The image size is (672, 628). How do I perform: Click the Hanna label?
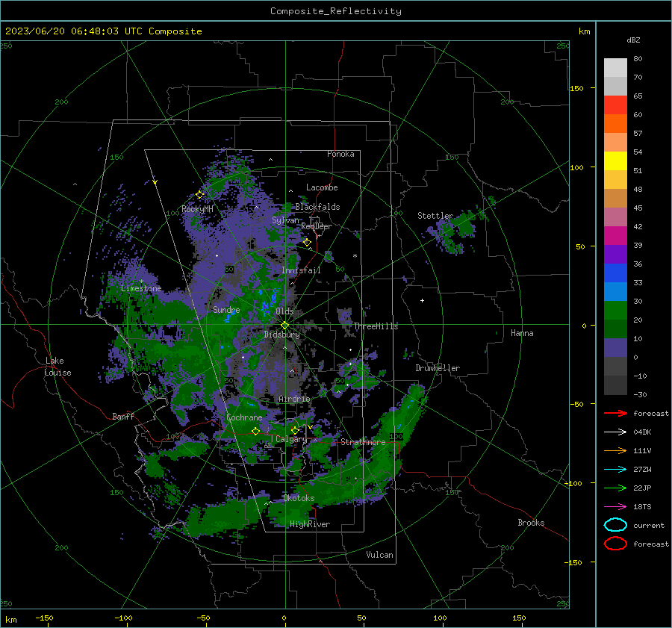[522, 333]
